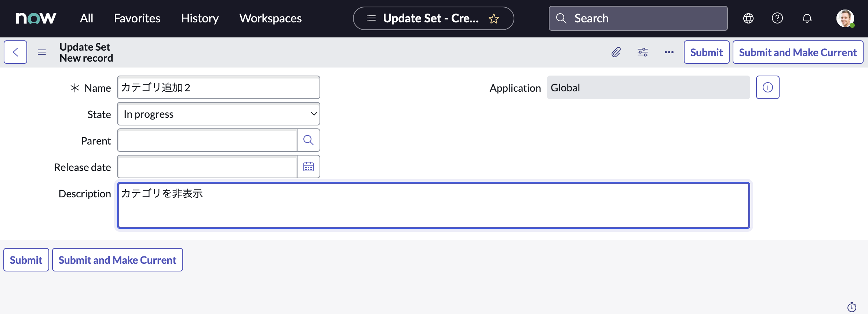Open the State dropdown showing In progress
The image size is (868, 314).
click(x=218, y=114)
